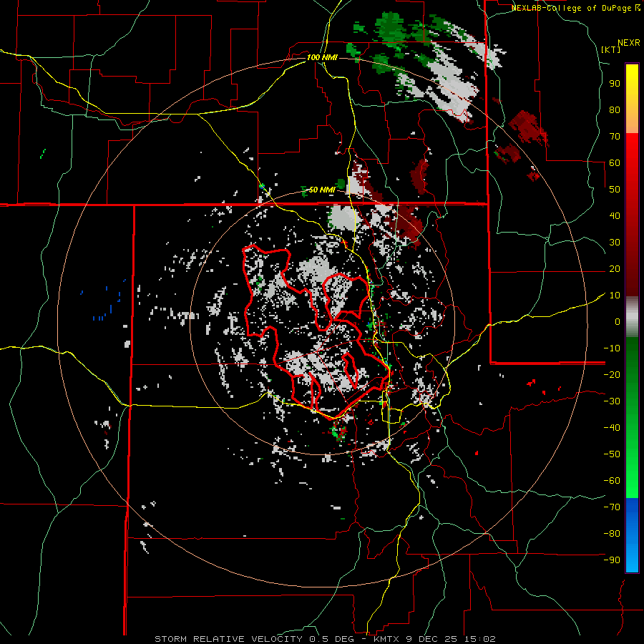This screenshot has width=644, height=644.
Task: Click the -90 value on the velocity scale
Action: click(612, 560)
